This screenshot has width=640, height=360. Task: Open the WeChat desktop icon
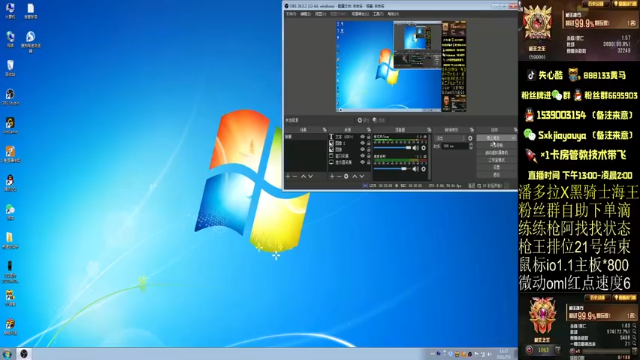[x=10, y=211]
